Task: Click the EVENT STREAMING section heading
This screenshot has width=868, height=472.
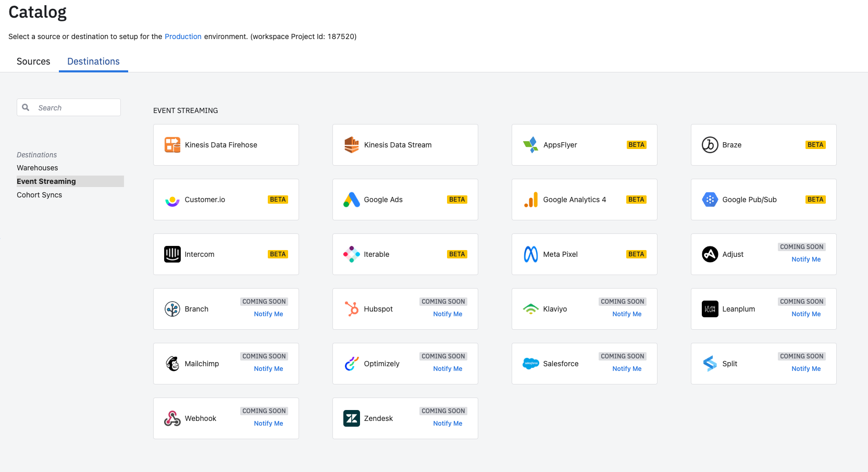Action: coord(185,110)
